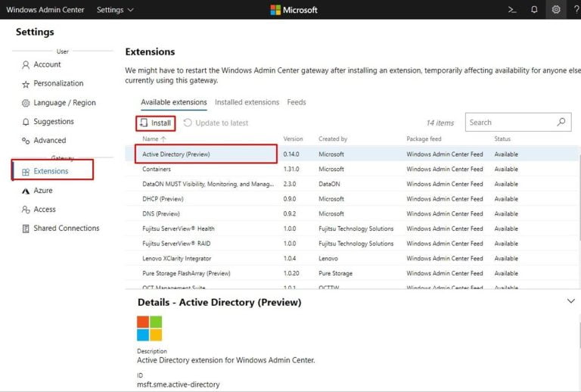Switch to Available extensions tab
Viewport: 581px width, 392px height.
174,102
